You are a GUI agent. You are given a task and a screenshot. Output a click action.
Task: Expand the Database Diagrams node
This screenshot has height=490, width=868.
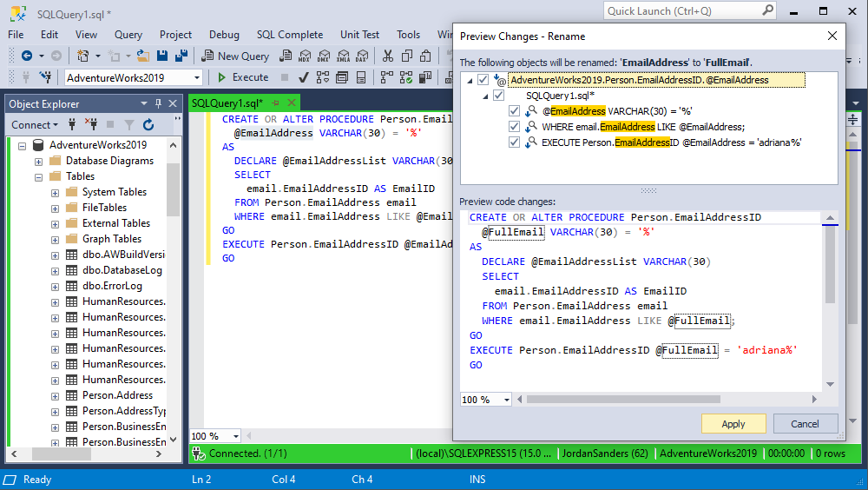pos(38,162)
